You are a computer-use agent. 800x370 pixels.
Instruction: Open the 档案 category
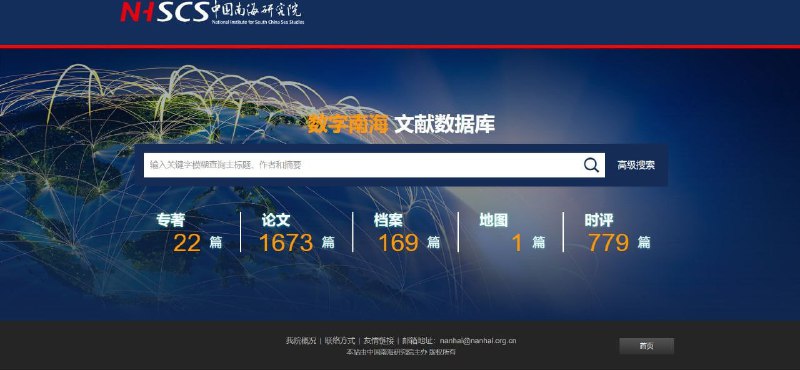[388, 220]
